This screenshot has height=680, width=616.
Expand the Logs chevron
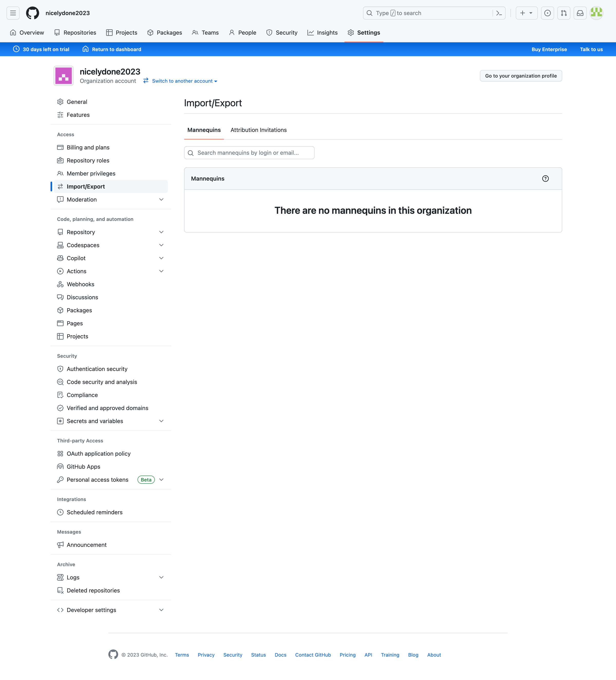pyautogui.click(x=161, y=577)
